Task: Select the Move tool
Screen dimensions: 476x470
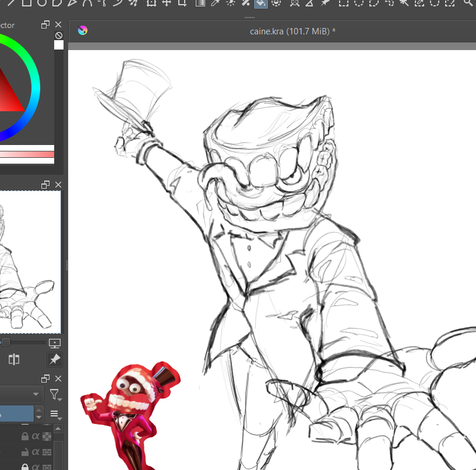Action: click(167, 2)
